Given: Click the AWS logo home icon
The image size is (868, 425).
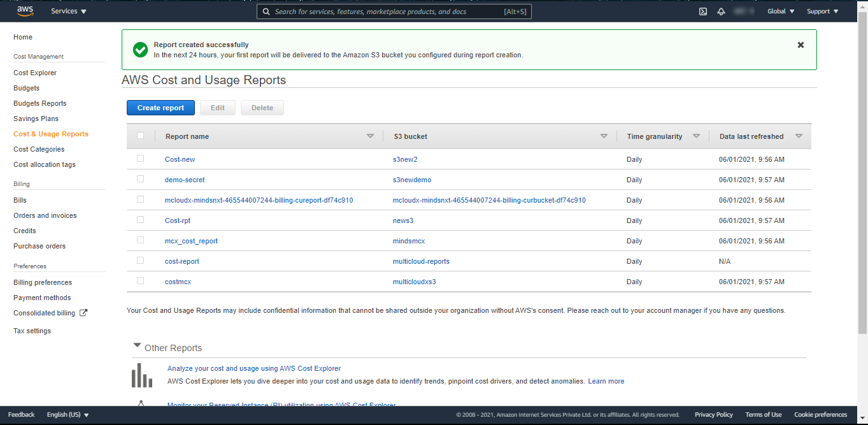Looking at the screenshot, I should (x=25, y=11).
